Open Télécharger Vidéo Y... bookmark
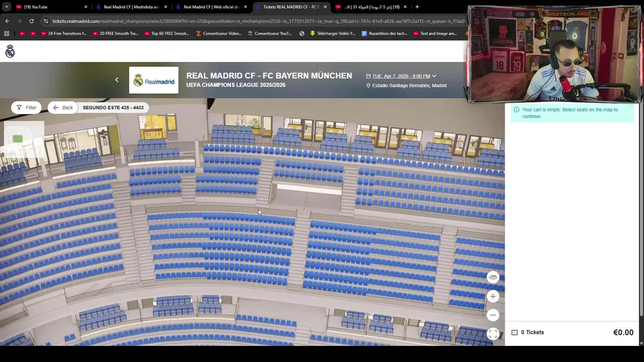The height and width of the screenshot is (362, 644). (332, 34)
